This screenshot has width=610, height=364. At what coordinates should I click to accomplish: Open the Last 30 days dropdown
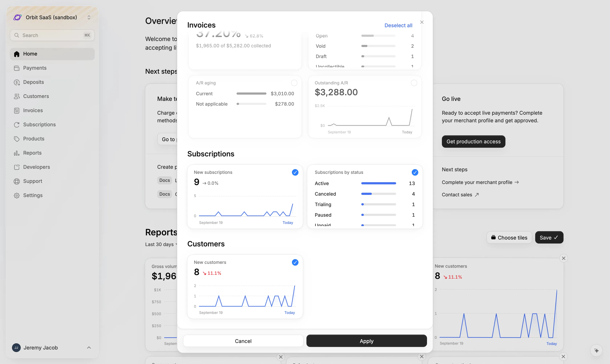[161, 244]
